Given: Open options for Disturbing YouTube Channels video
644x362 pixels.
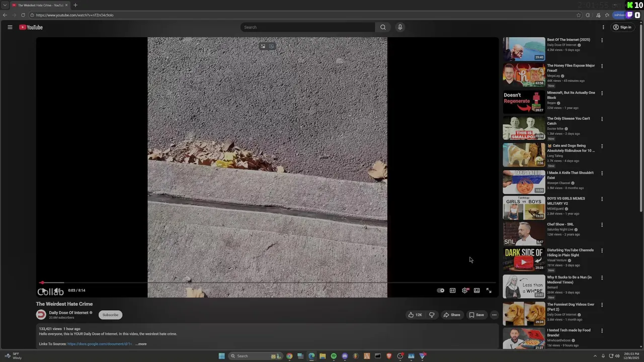Looking at the screenshot, I should coord(602,251).
